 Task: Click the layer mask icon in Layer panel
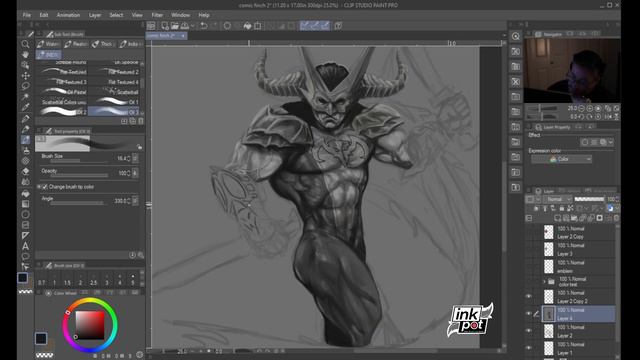click(600, 218)
